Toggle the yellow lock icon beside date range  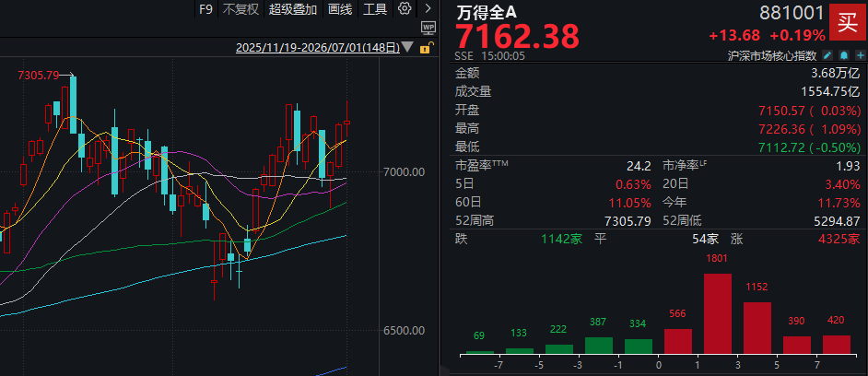[x=425, y=48]
